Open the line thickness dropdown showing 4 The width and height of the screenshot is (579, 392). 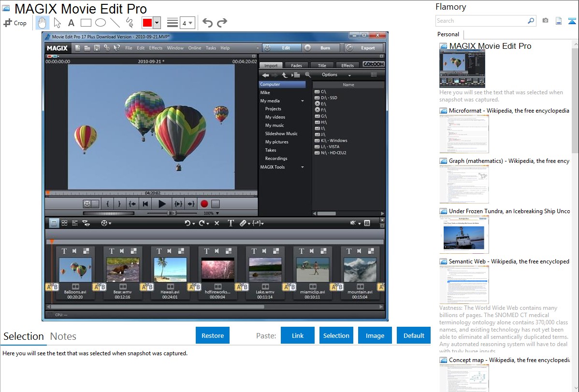[187, 23]
